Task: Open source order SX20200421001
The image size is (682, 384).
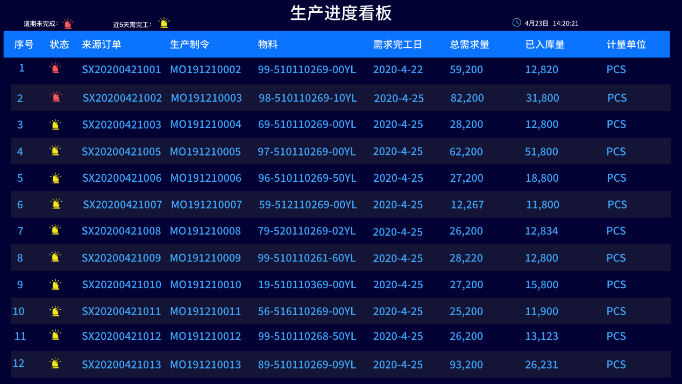Action: click(x=121, y=70)
